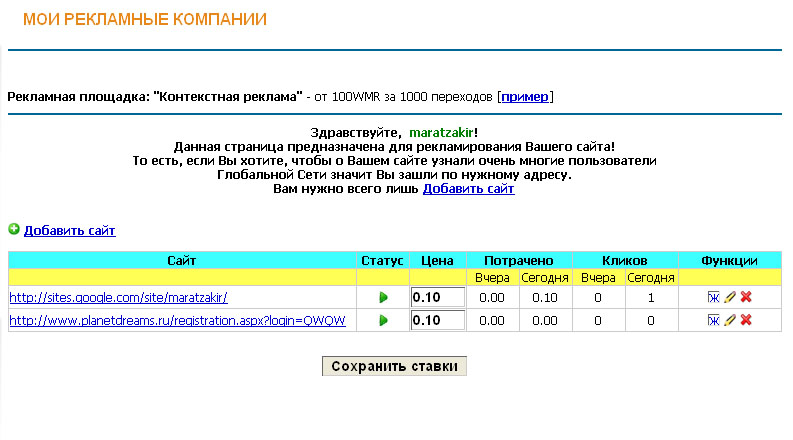Focus the price field for planetdreams.ru row
Screen dimensions: 793x440
pos(438,320)
